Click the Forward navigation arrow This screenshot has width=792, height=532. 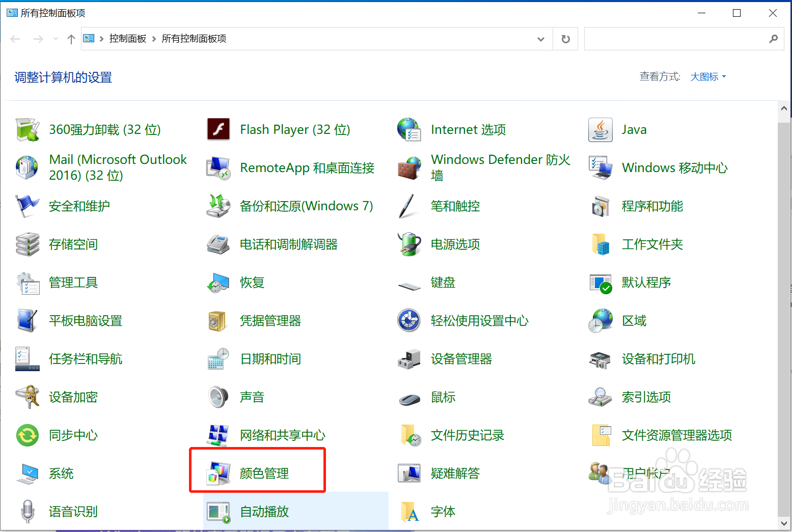(38, 39)
